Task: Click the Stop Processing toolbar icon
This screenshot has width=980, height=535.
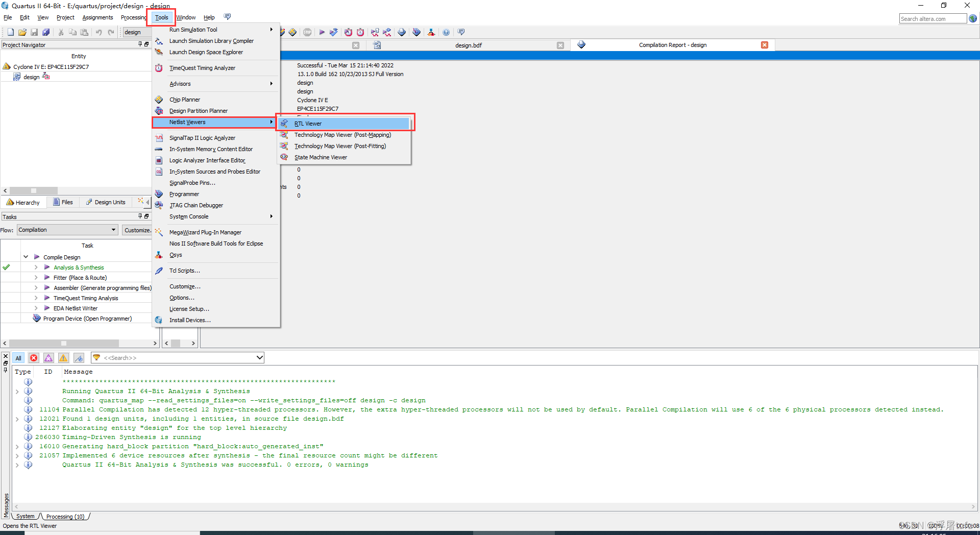Action: point(307,32)
